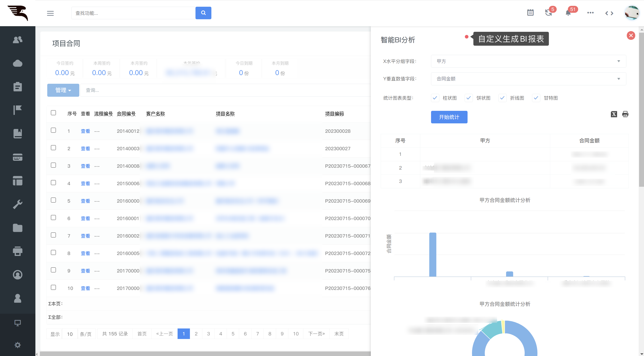Click the refresh icon with 5 badge
This screenshot has height=356, width=644.
pyautogui.click(x=548, y=13)
